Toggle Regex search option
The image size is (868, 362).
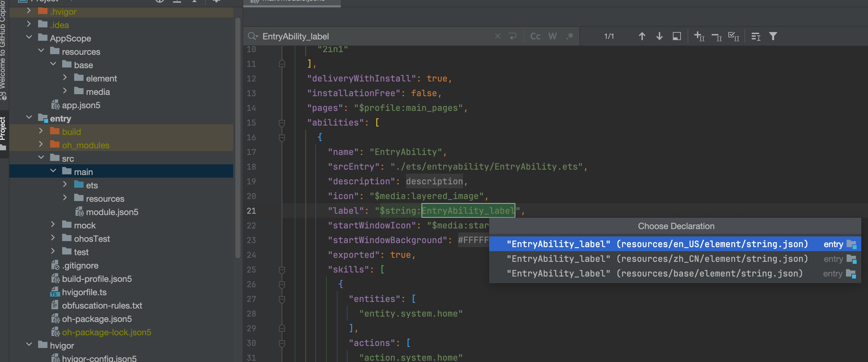570,36
